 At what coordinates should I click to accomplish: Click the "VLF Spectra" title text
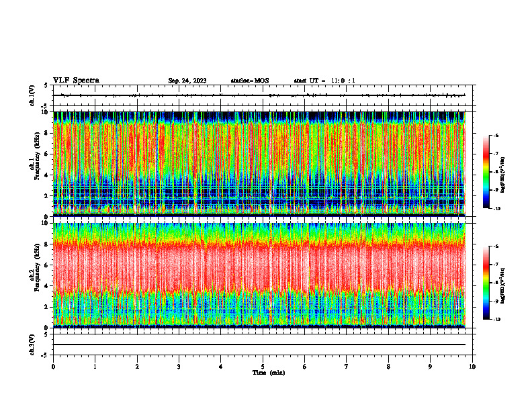pyautogui.click(x=76, y=81)
